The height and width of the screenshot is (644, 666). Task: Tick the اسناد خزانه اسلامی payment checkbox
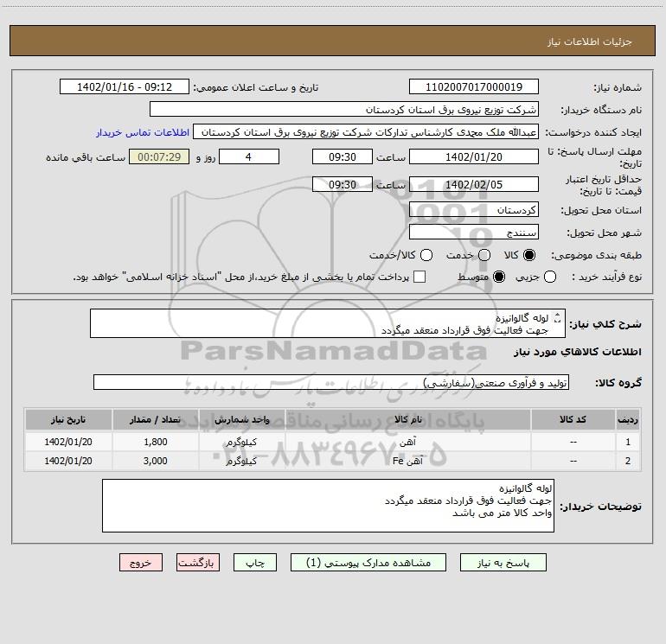419,277
